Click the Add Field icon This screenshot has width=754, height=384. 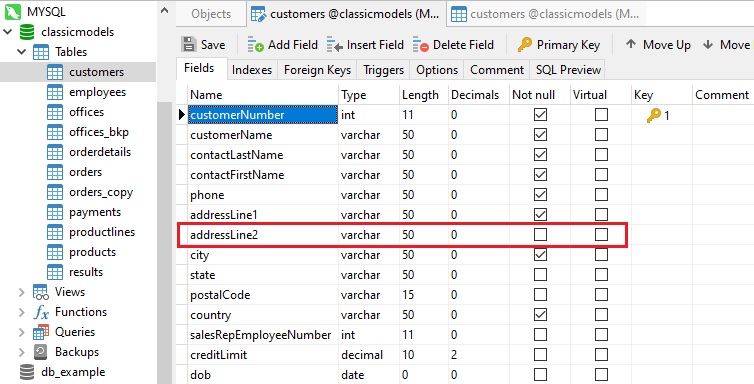[x=255, y=45]
